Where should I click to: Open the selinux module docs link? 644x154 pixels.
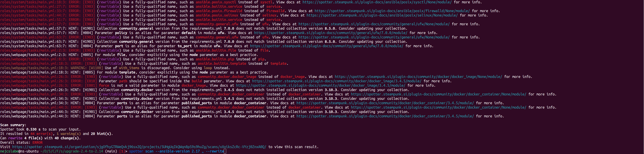[x=382, y=15]
